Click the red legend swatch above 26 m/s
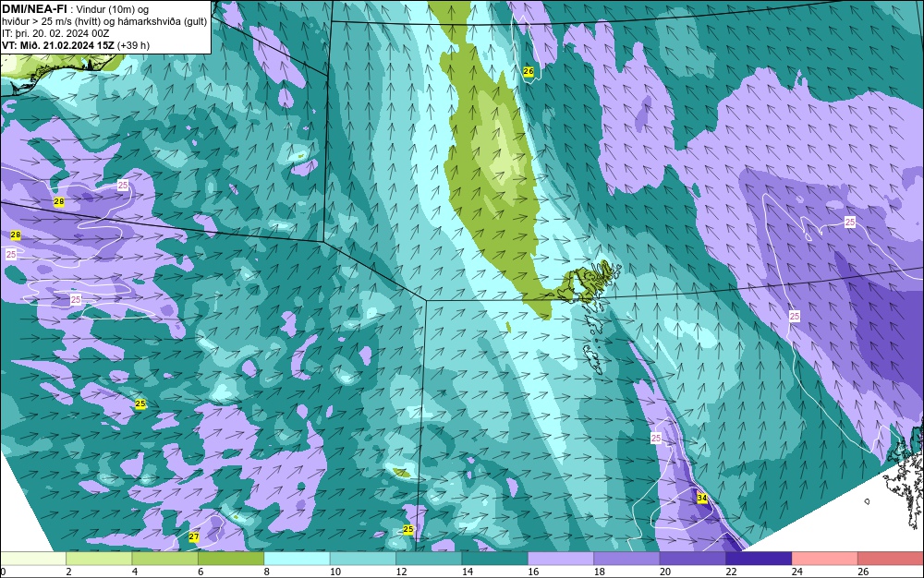This screenshot has width=924, height=578. click(891, 559)
